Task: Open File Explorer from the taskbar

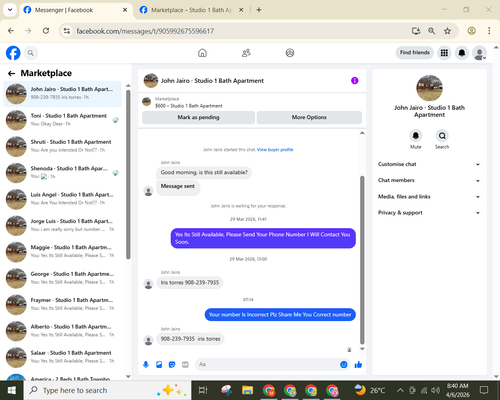Action: [x=248, y=390]
